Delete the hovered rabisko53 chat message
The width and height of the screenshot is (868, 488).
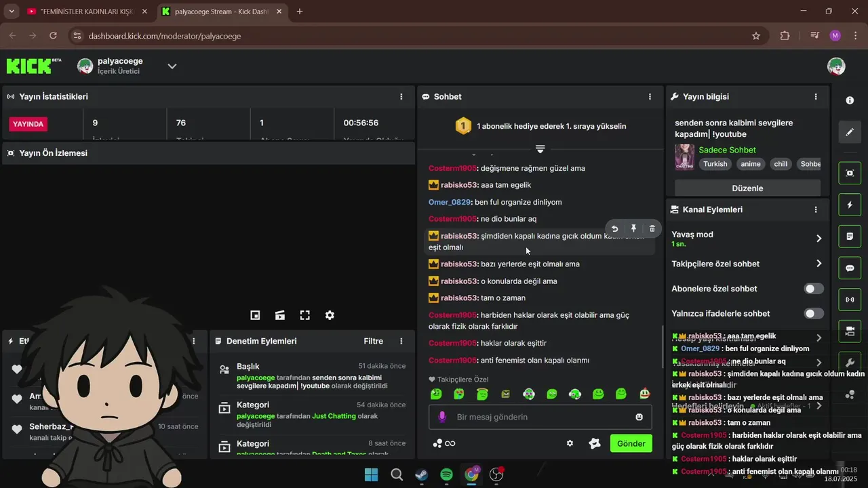click(x=652, y=229)
